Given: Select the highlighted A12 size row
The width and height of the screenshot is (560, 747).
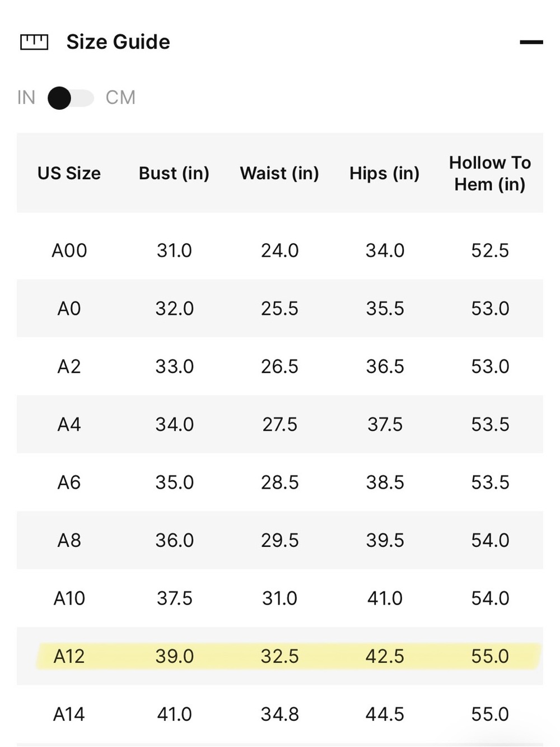Looking at the screenshot, I should pos(280,656).
